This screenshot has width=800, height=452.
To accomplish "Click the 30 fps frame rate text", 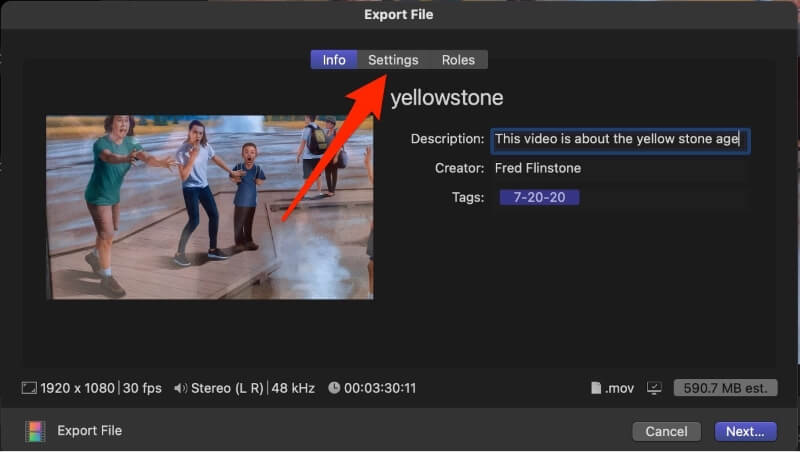I will coord(142,388).
